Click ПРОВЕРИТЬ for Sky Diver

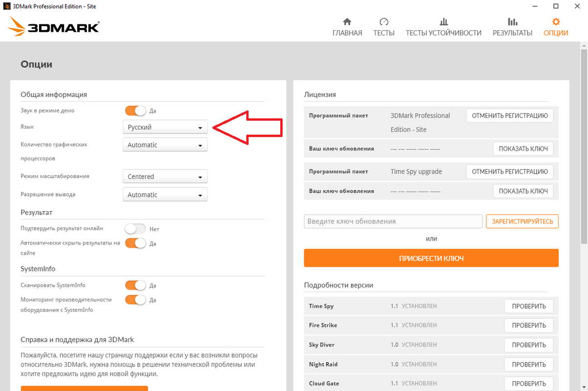[529, 345]
